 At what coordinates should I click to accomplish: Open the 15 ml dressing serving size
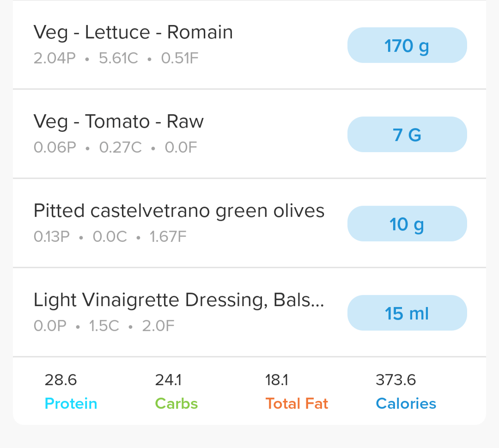[x=407, y=313]
